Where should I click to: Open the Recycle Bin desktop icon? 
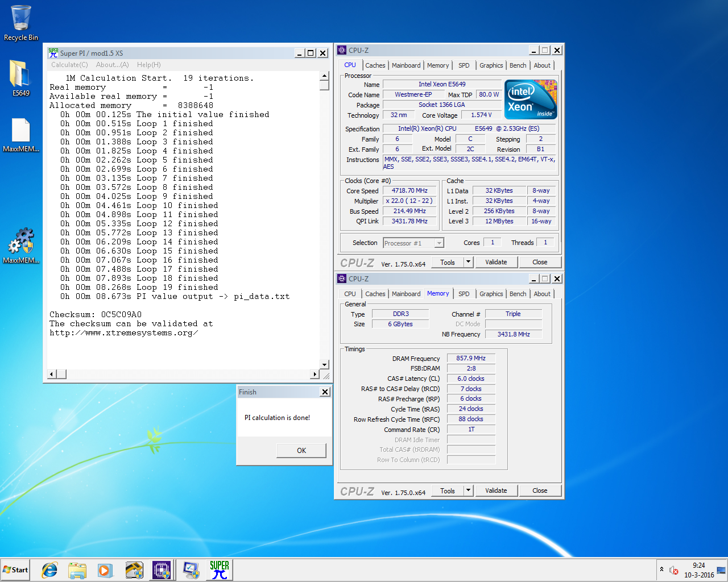click(21, 23)
